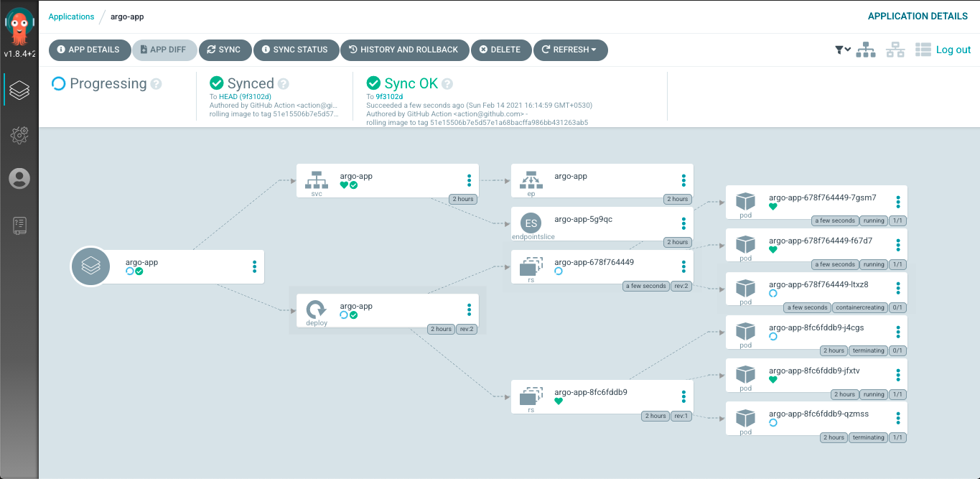Image resolution: width=980 pixels, height=479 pixels.
Task: Open kebab menu on pod argo-app-678f764449-7gsm7
Action: pos(898,202)
